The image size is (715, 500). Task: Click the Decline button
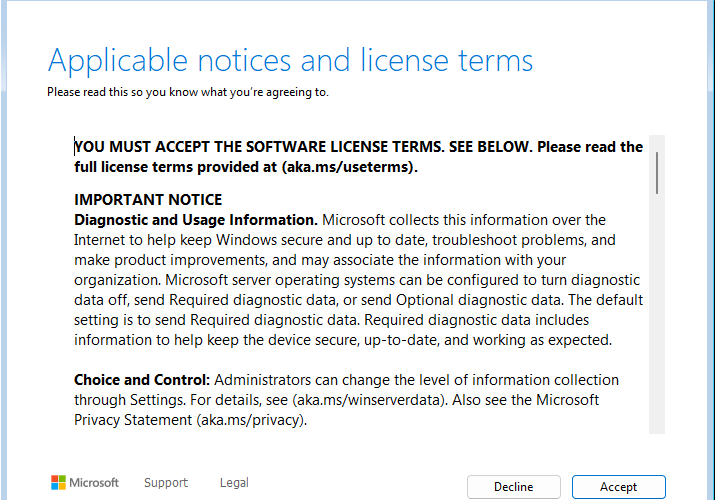[513, 487]
